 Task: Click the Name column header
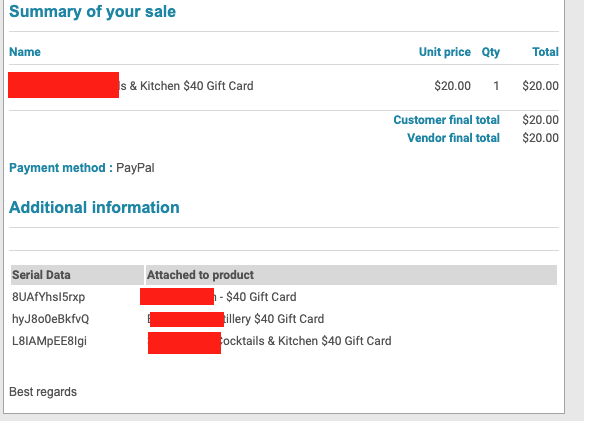[25, 52]
